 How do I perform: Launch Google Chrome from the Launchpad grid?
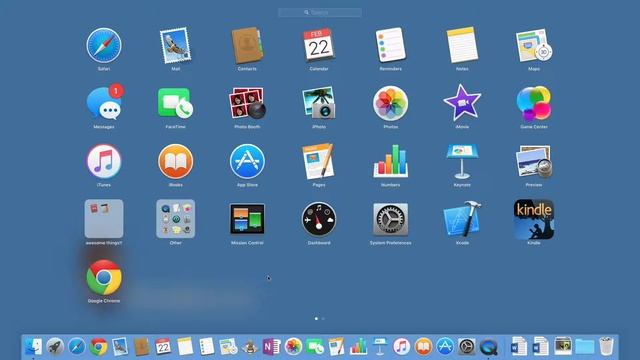coord(104,277)
